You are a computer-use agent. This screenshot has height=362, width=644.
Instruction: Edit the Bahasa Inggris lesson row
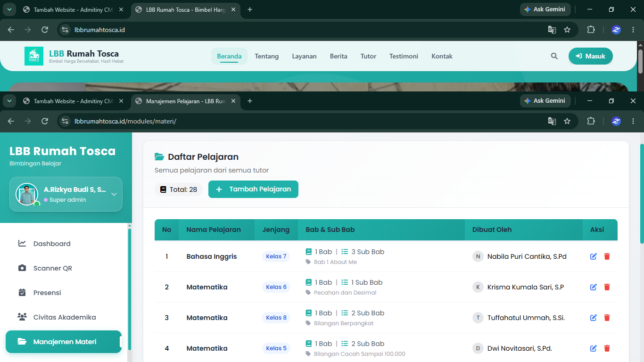pyautogui.click(x=594, y=256)
